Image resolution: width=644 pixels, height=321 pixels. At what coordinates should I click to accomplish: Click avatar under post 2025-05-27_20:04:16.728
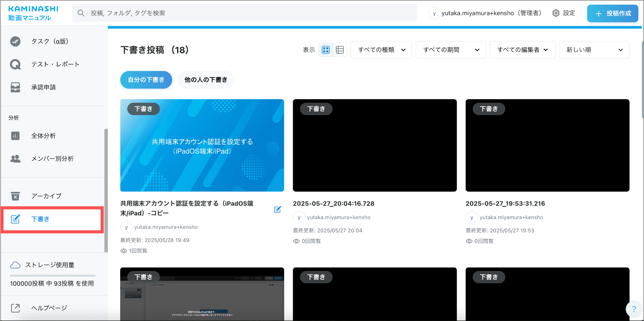pyautogui.click(x=299, y=217)
